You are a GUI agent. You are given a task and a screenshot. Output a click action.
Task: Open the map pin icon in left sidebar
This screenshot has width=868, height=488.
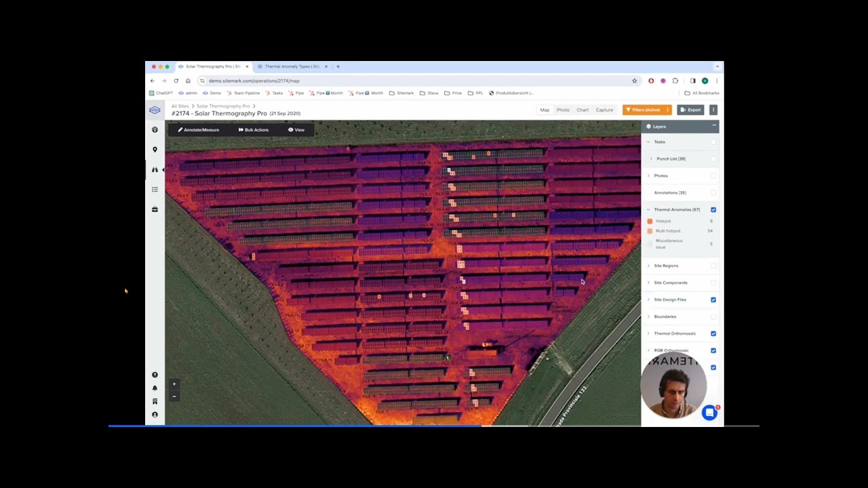click(x=155, y=150)
